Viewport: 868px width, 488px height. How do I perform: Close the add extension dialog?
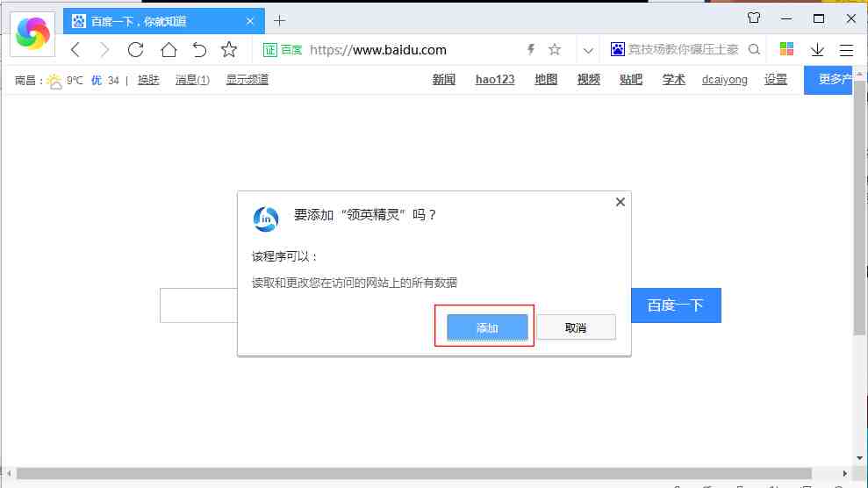pyautogui.click(x=620, y=202)
